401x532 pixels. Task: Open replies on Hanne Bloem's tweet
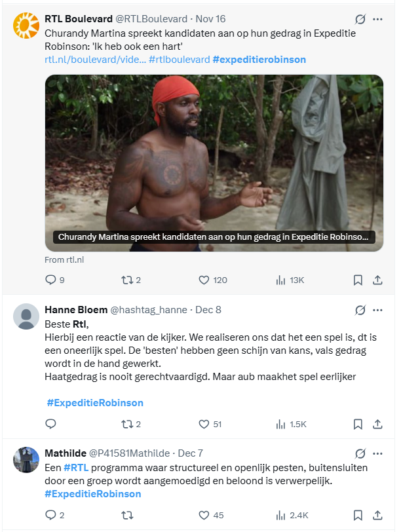pos(52,424)
